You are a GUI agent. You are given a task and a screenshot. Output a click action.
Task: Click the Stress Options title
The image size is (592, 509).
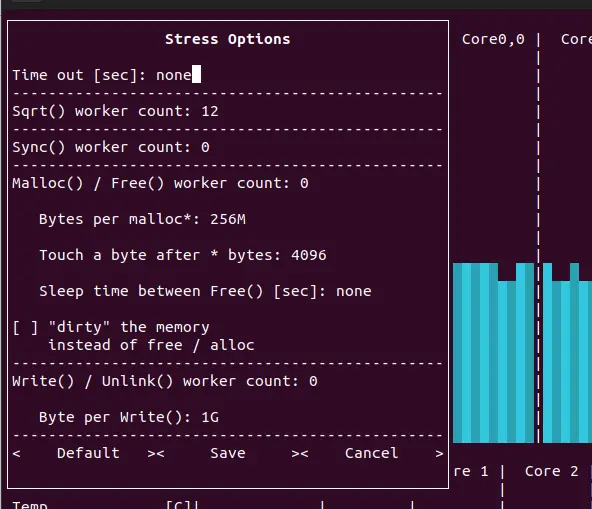click(x=228, y=39)
